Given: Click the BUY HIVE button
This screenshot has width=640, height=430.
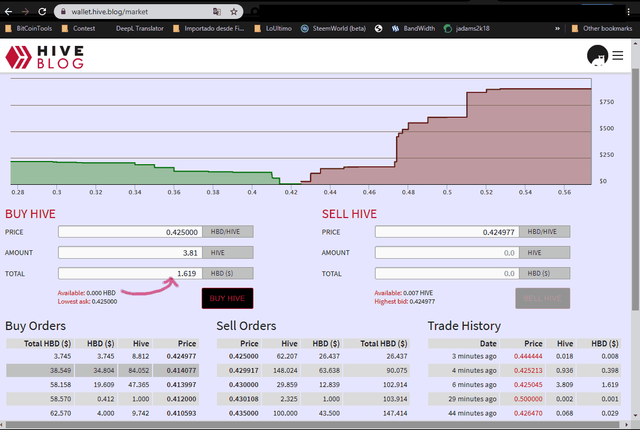Looking at the screenshot, I should (x=227, y=298).
